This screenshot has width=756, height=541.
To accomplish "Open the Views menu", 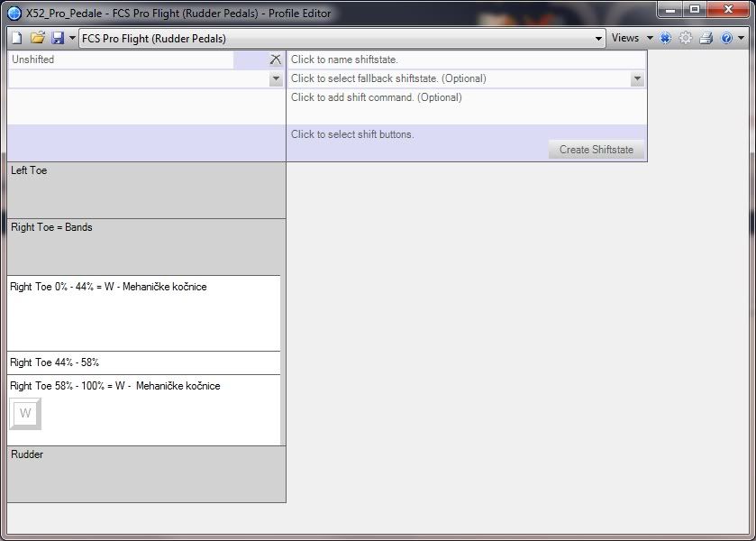I will tap(631, 39).
